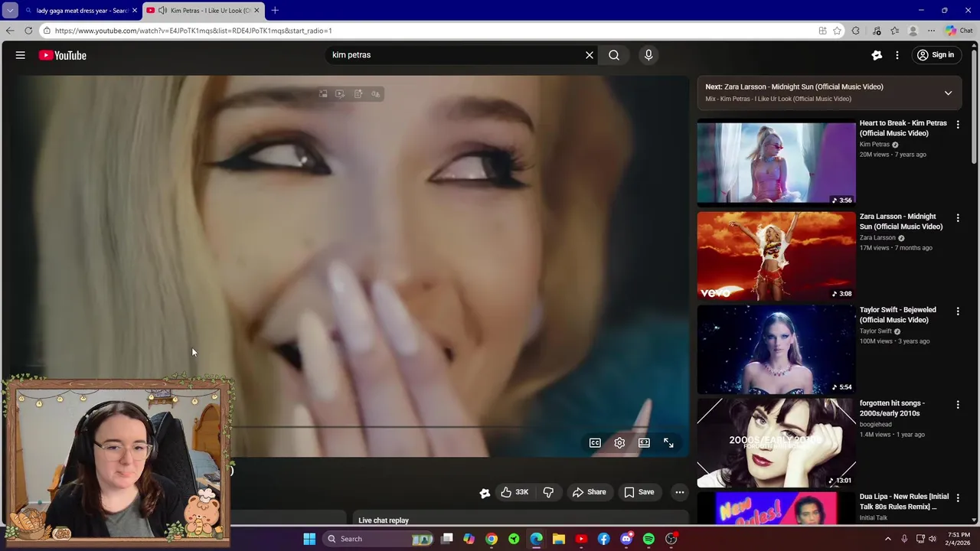Screen dimensions: 980x551
Task: Open Spotify from the taskbar
Action: click(x=648, y=539)
